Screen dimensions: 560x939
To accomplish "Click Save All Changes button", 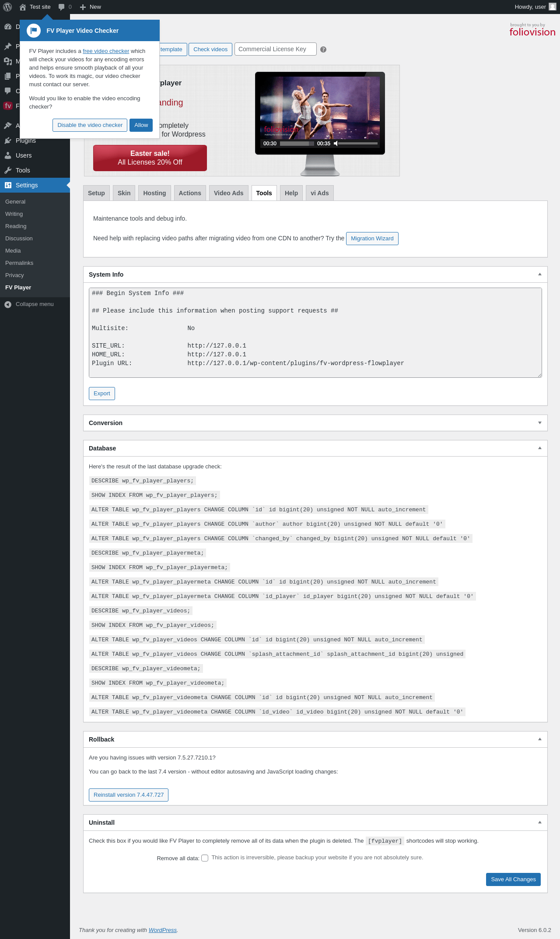I will [513, 879].
